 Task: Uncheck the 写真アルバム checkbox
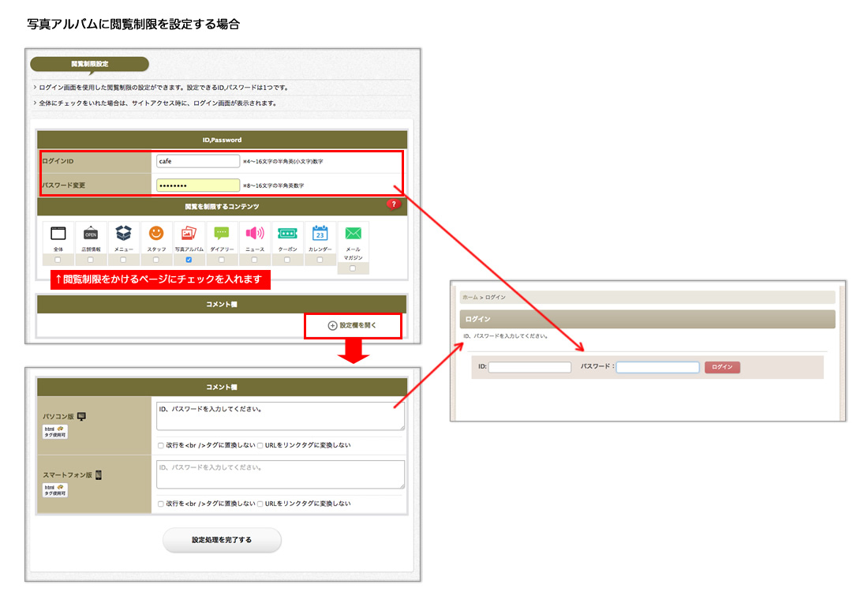(189, 260)
